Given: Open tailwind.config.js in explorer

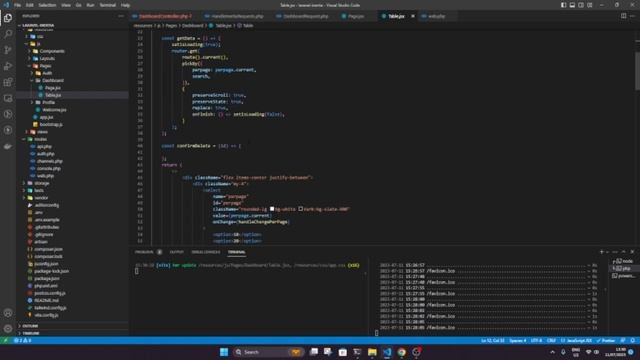Looking at the screenshot, I should (x=50, y=308).
